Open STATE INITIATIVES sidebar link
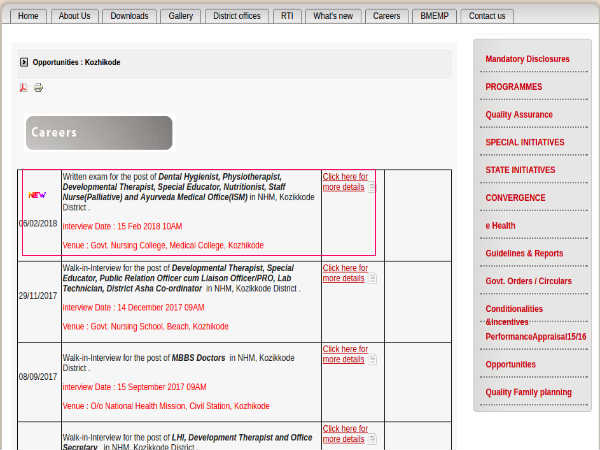Image resolution: width=600 pixels, height=450 pixels. click(x=520, y=170)
